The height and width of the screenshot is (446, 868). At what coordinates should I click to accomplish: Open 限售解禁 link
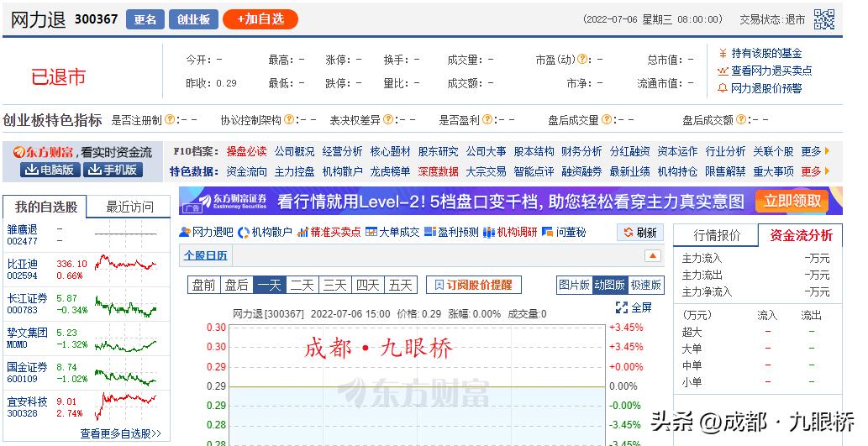[x=725, y=171]
